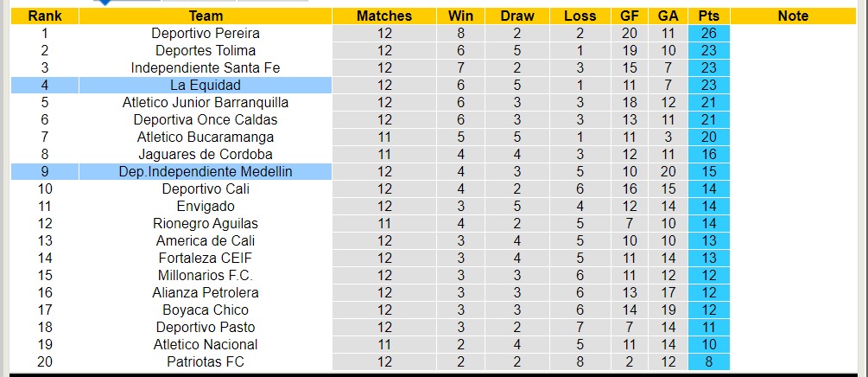
Task: Click the Note column header
Action: (793, 16)
